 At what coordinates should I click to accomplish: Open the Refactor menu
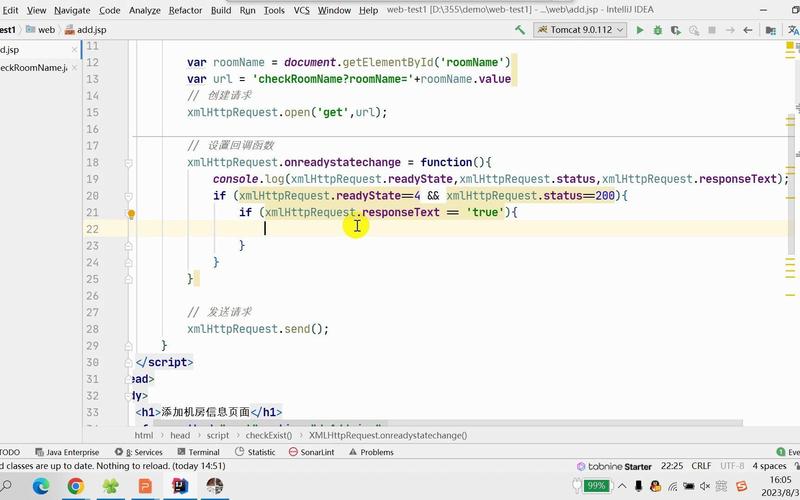coord(185,10)
